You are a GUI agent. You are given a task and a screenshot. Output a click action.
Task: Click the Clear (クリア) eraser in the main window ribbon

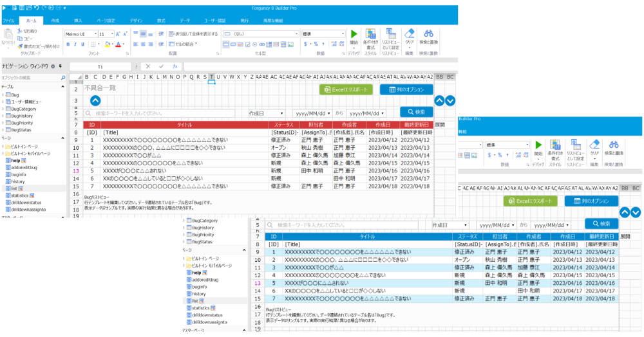(x=409, y=37)
